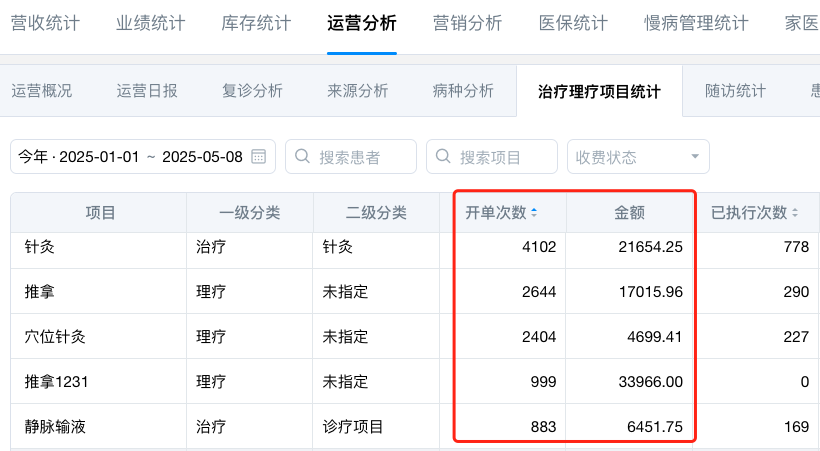
Task: Click the magnifier icon in 搜索患者 box
Action: (302, 157)
